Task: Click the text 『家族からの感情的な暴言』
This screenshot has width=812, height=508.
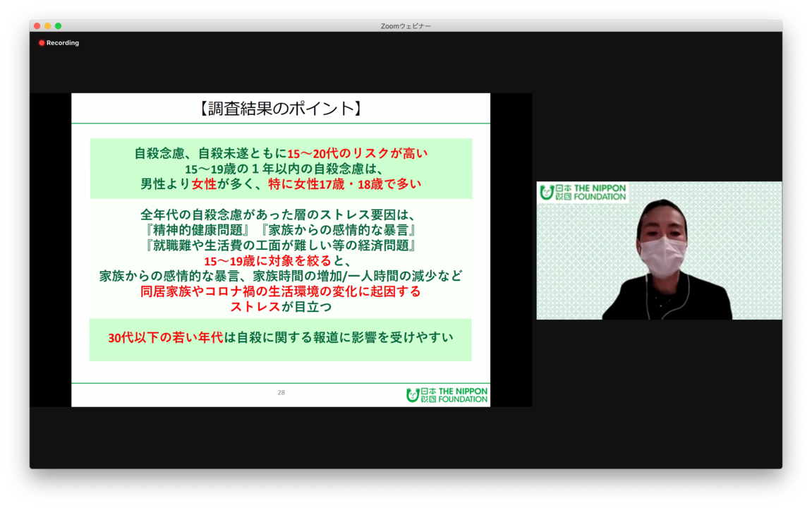Action: click(x=341, y=230)
